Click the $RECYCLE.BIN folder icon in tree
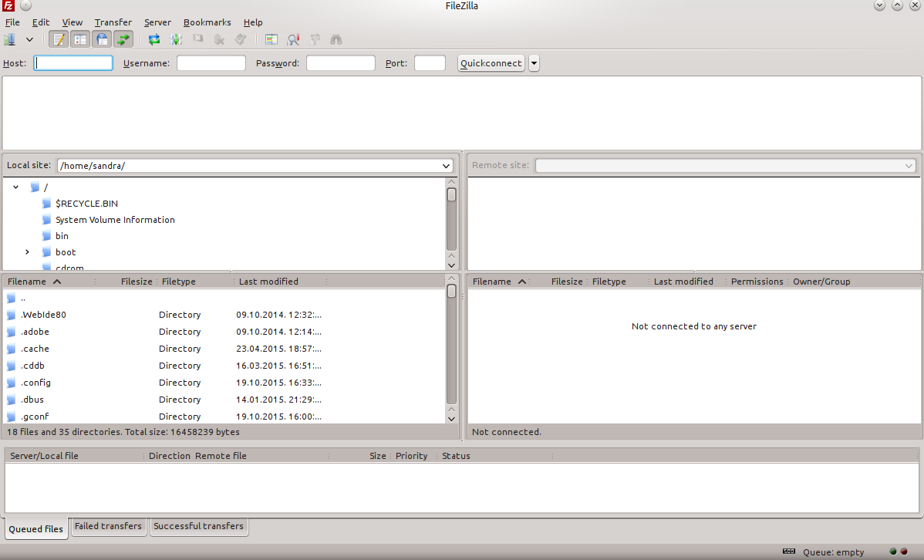This screenshot has width=924, height=560. click(x=46, y=204)
